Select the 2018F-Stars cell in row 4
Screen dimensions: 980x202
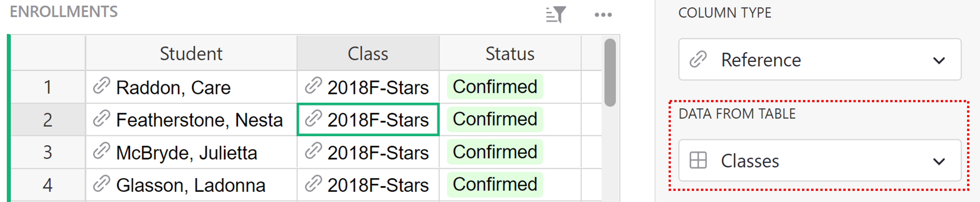coord(378,185)
